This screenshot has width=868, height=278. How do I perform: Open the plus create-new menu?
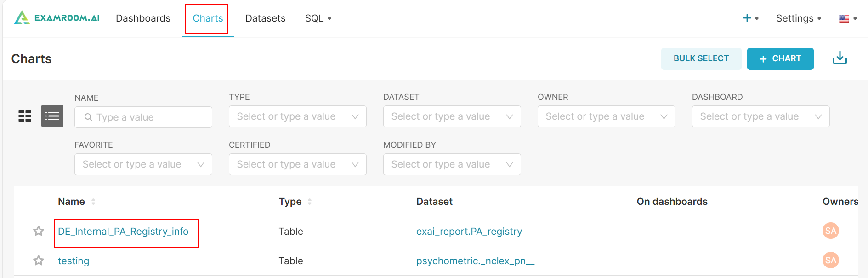tap(750, 18)
